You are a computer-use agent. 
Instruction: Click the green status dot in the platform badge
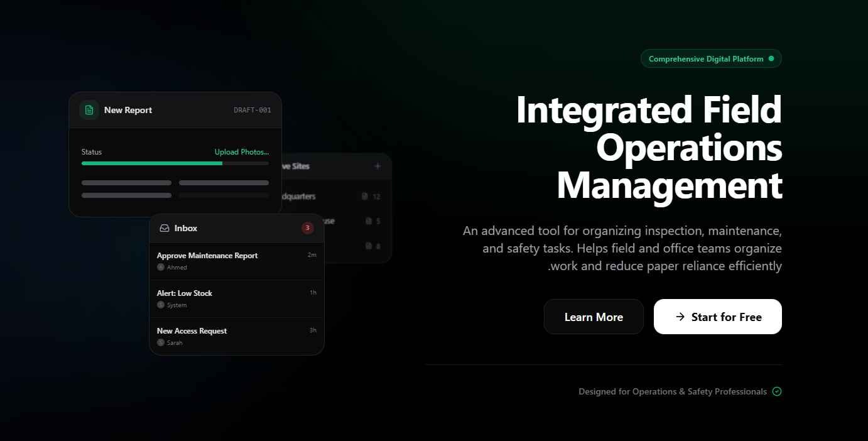click(772, 58)
